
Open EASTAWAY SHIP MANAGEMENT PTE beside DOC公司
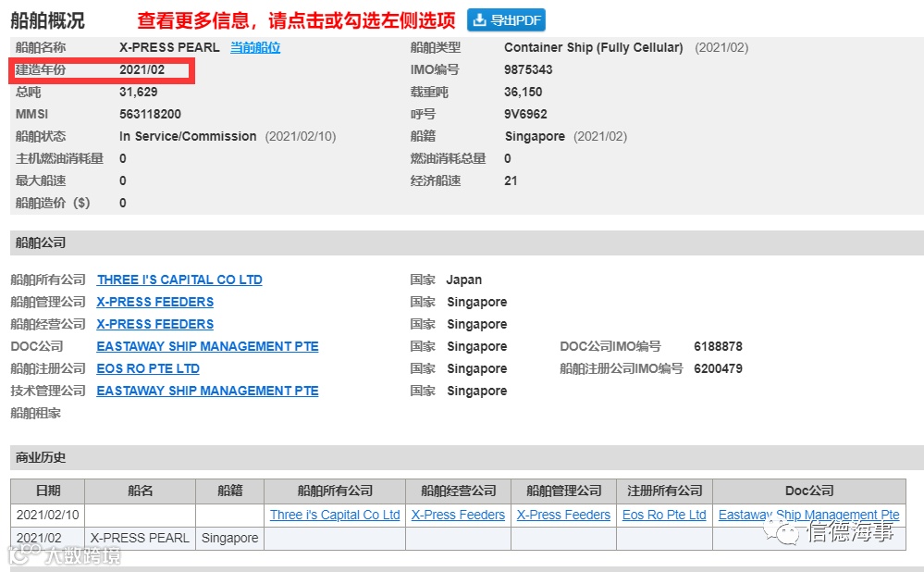(207, 346)
